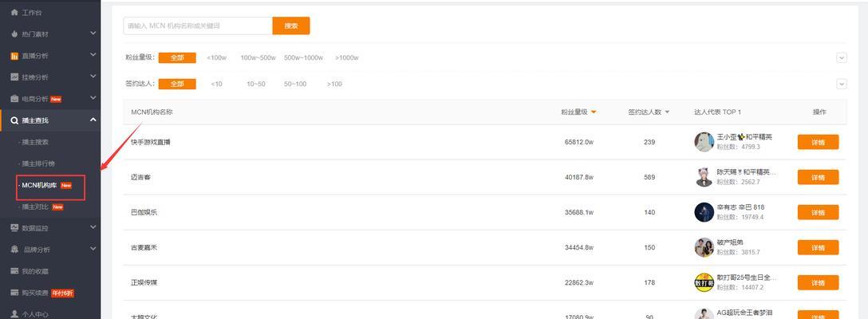Filter 签约达人 by <10
Viewport: 868px width, 319px height.
pyautogui.click(x=216, y=85)
